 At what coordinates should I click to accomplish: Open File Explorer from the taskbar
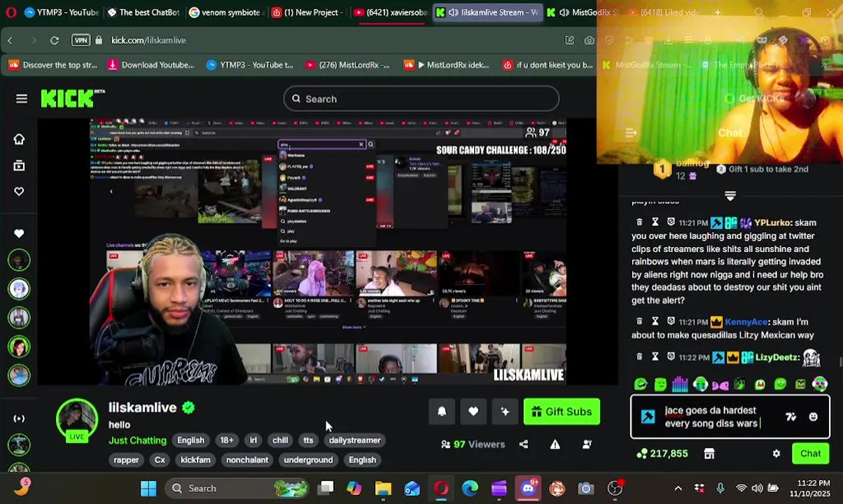pos(383,488)
